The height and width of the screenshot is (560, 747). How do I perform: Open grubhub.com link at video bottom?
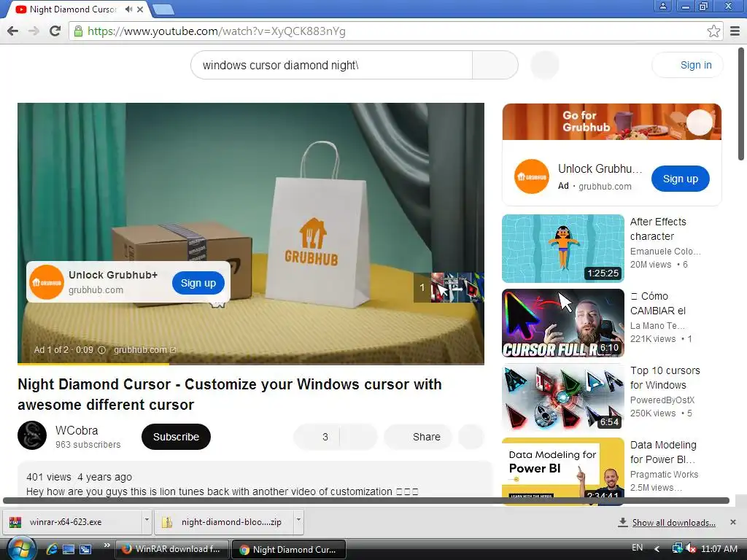click(x=145, y=350)
